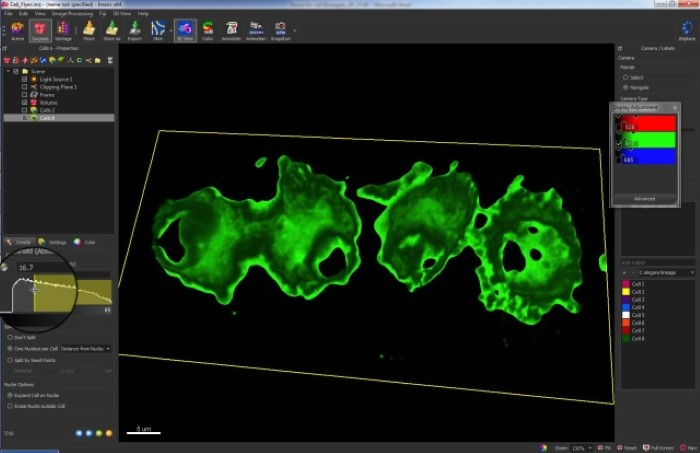Select Erase Nuclei outside Cell option
Viewport: 700px width, 453px height.
tap(10, 406)
